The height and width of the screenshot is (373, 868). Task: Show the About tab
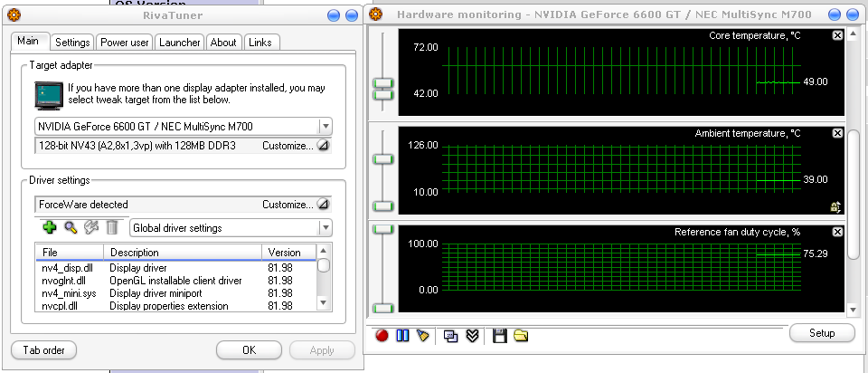[x=223, y=43]
